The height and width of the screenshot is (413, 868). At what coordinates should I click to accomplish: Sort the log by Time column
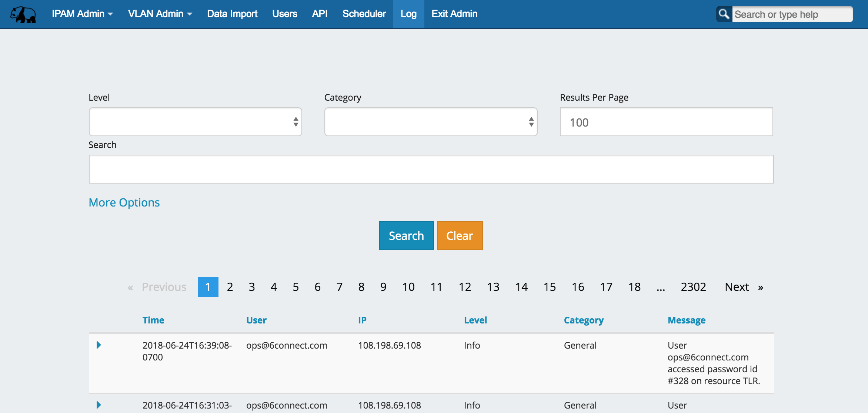[x=153, y=320]
